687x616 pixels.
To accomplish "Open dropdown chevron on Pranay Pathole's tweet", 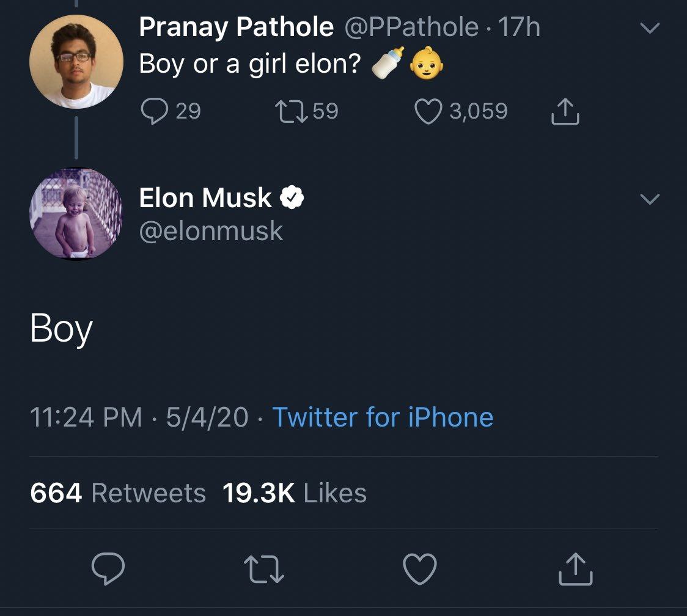I will point(649,28).
